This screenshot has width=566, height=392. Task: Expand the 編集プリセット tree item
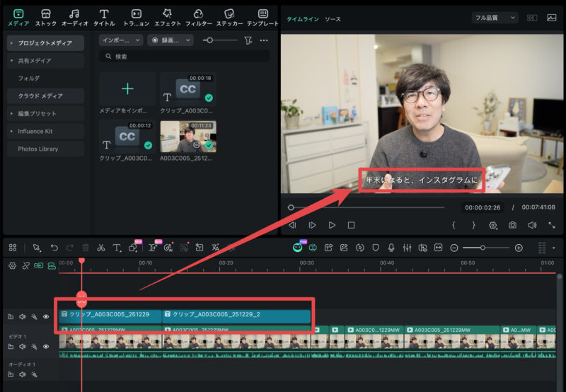tap(11, 113)
